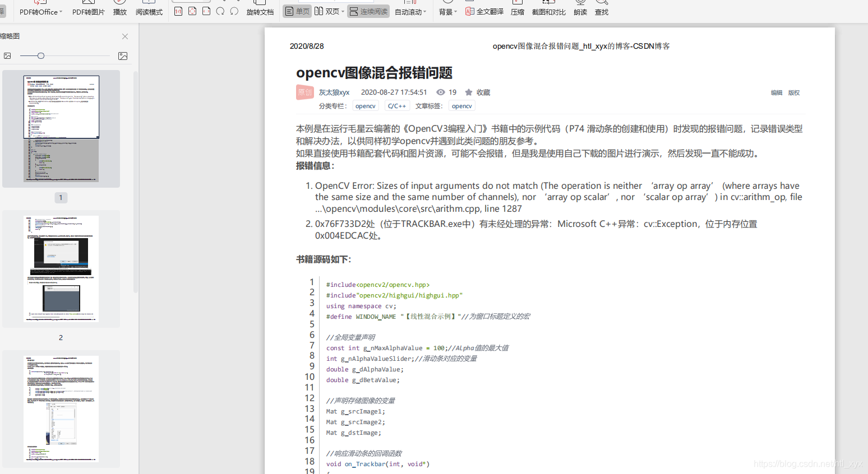Click the date 2020/8/28 in page header
Viewport: 868px width, 474px height.
tap(307, 47)
